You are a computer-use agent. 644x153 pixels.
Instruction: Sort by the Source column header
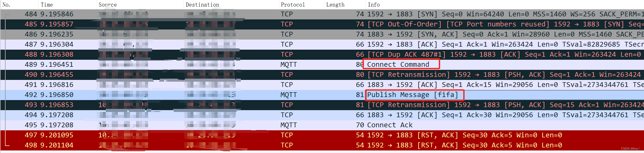click(x=108, y=5)
